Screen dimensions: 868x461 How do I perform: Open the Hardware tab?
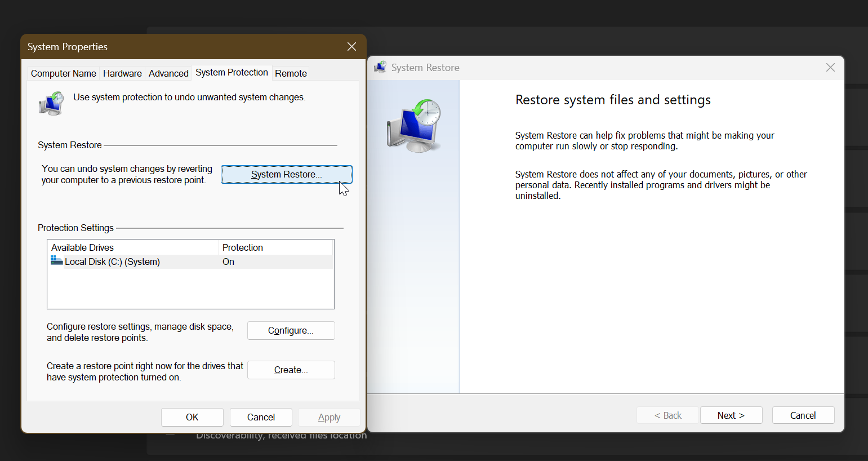click(x=122, y=73)
